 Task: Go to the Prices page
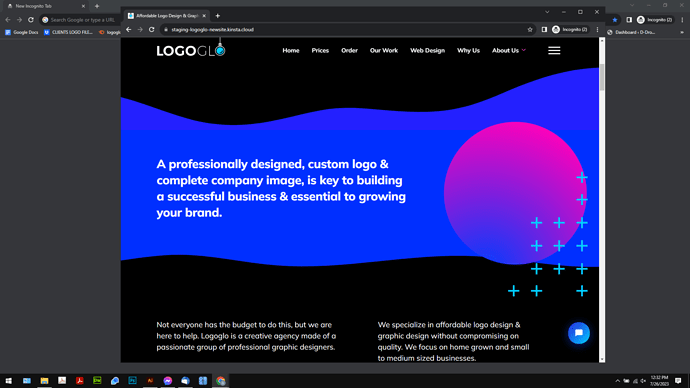[x=320, y=51]
